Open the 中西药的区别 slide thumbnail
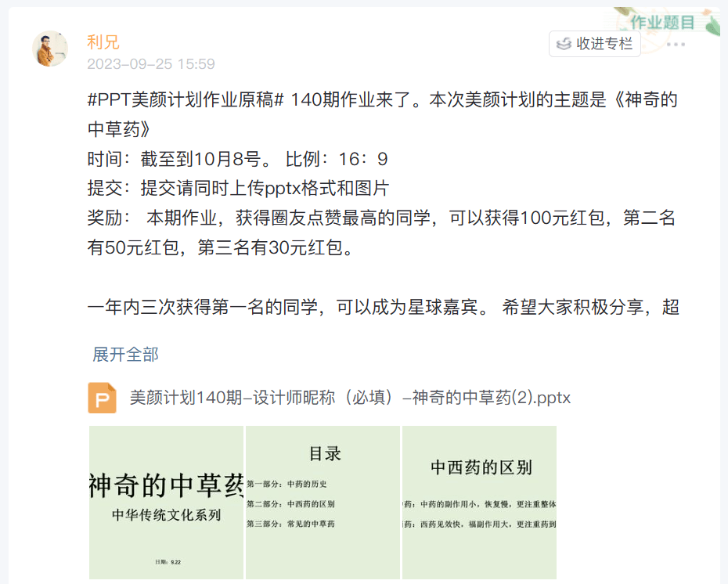728x584 pixels. (479, 503)
